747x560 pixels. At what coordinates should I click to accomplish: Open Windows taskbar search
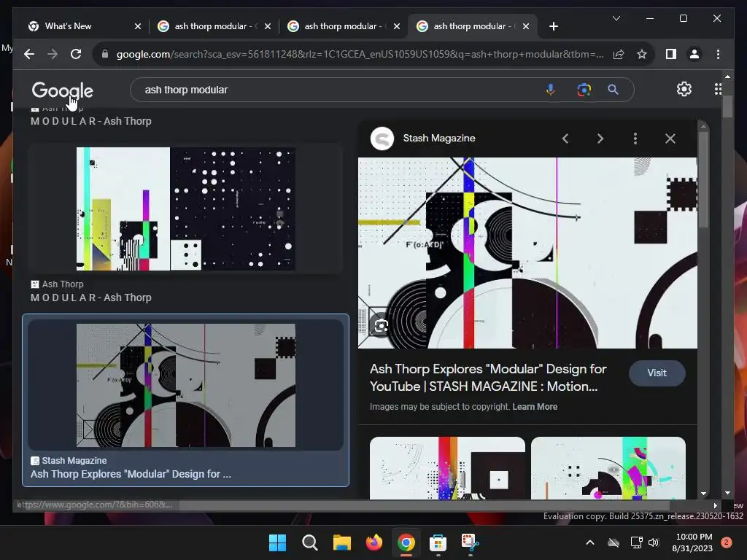(x=309, y=542)
